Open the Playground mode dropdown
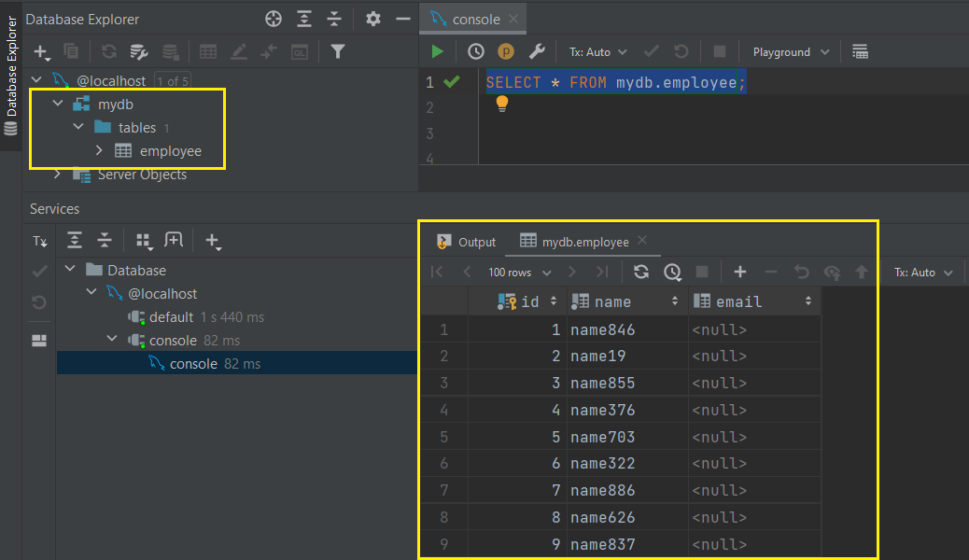969x560 pixels. click(x=791, y=52)
